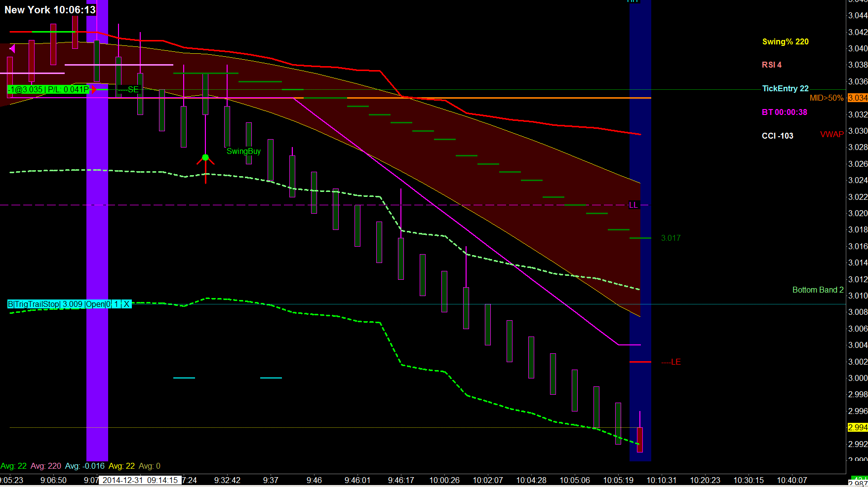This screenshot has height=487, width=868.
Task: Click the olive Avg: 0 readout
Action: [150, 466]
